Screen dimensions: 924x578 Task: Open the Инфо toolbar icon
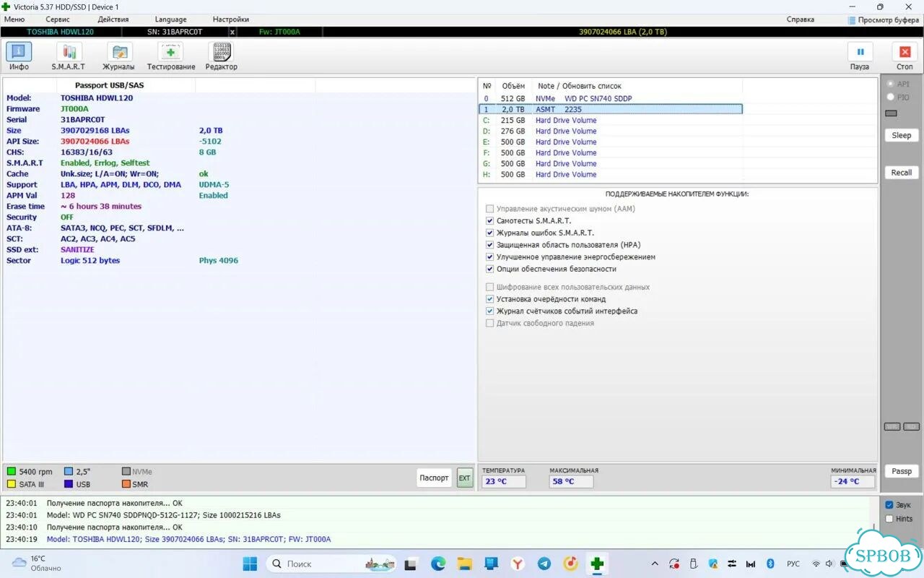point(19,52)
